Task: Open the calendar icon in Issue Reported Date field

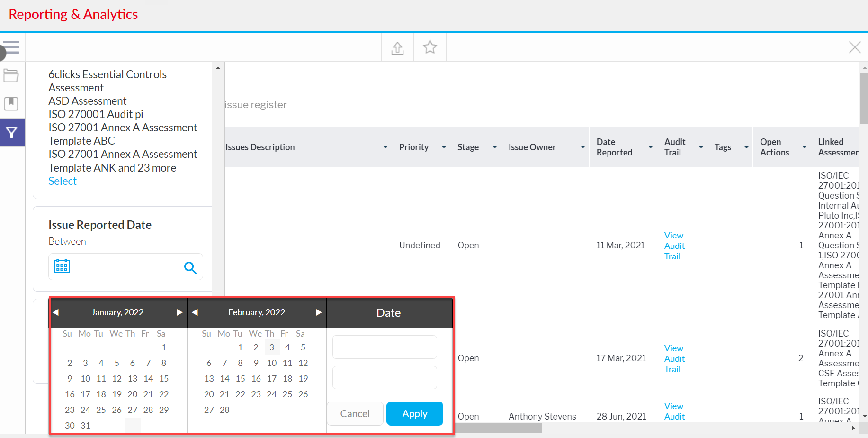Action: coord(62,266)
